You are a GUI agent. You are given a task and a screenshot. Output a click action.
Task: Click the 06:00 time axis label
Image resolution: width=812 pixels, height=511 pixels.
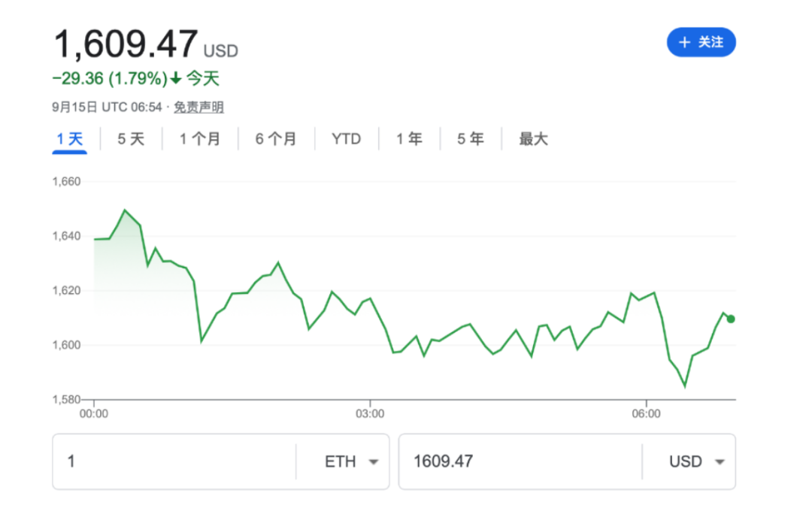(646, 413)
